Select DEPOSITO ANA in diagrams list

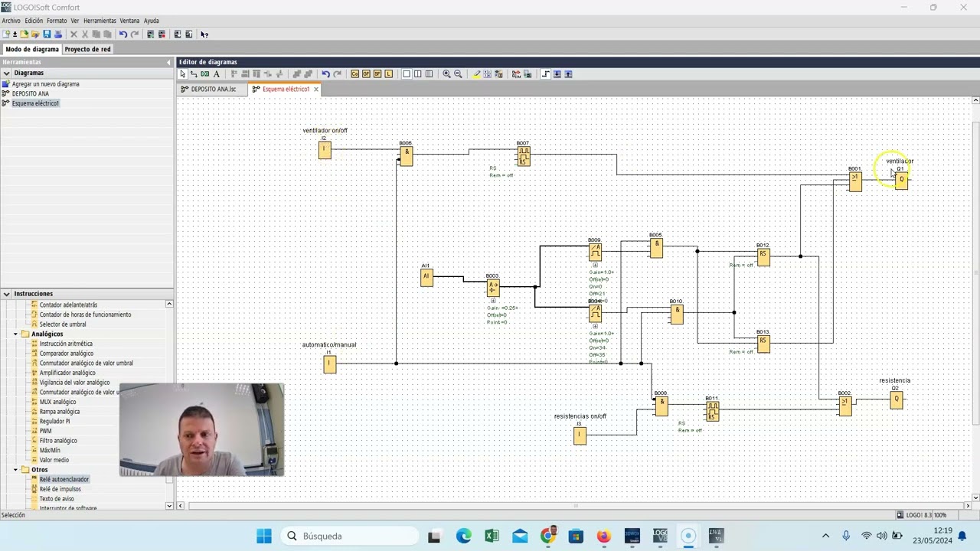[30, 93]
